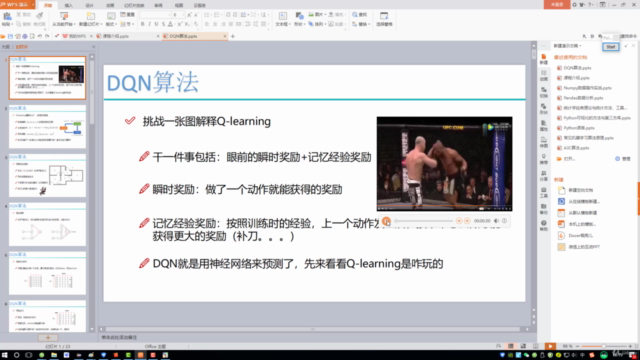The width and height of the screenshot is (640, 360).
Task: Open the 属性 icon in right sidebar
Action: point(544,126)
